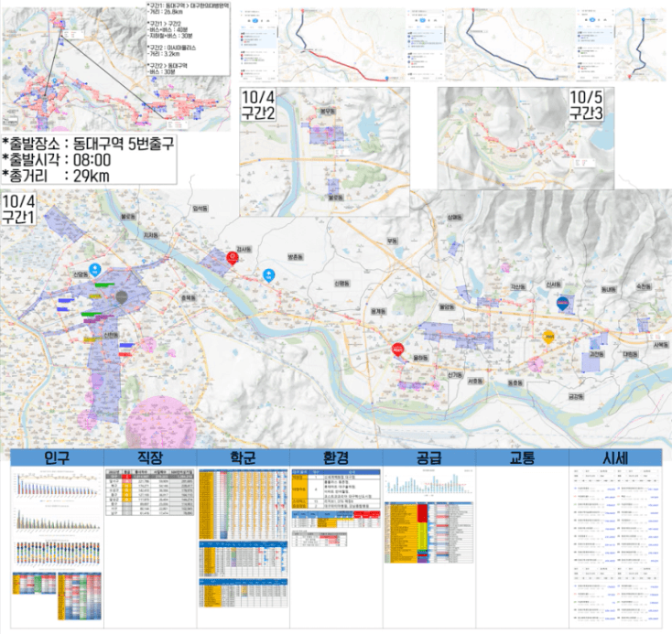Viewport: 672px width, 634px height.
Task: Click the 교통 column header
Action: [x=521, y=457]
